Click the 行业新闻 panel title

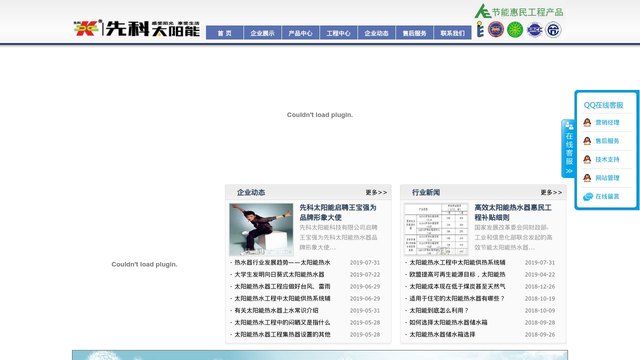pyautogui.click(x=426, y=192)
